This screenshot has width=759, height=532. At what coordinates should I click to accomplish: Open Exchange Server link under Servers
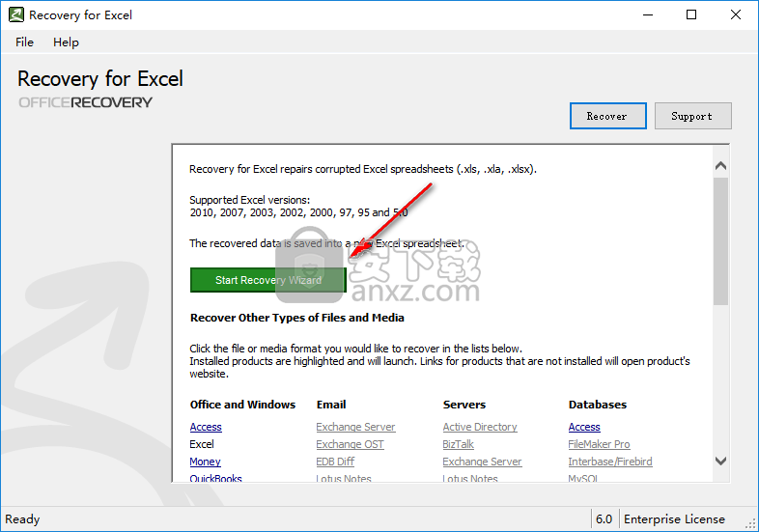[x=482, y=462]
